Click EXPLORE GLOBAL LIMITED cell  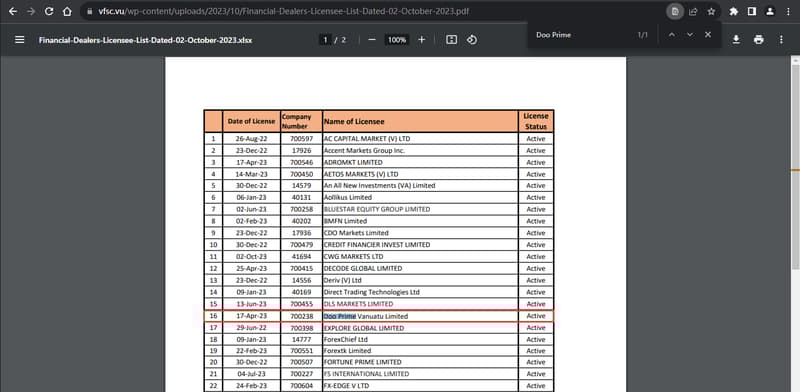click(x=420, y=328)
